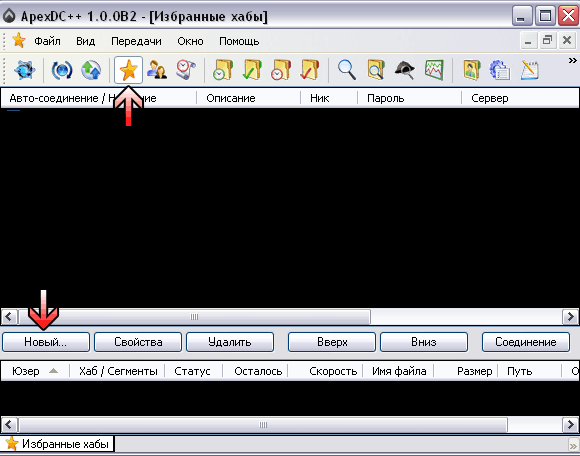
Task: Click transfers pane scrollbar left arrow
Action: tap(9, 425)
